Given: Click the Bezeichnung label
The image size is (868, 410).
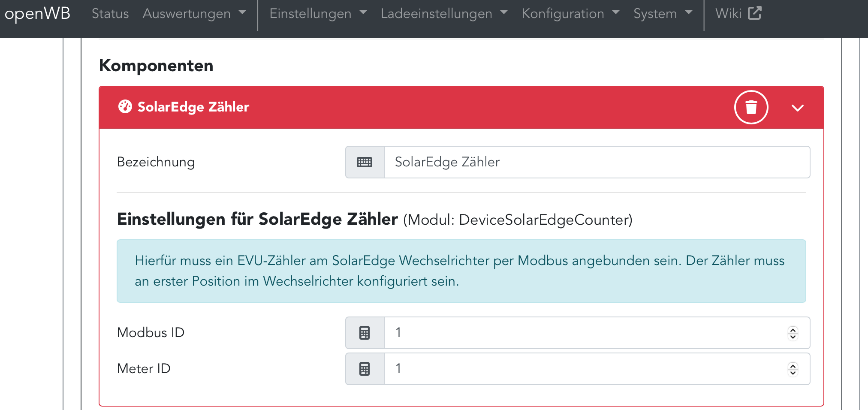Looking at the screenshot, I should pyautogui.click(x=156, y=162).
